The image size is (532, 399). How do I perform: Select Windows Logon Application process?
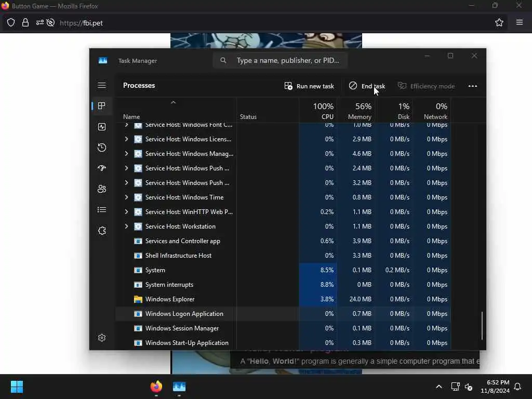(283, 314)
